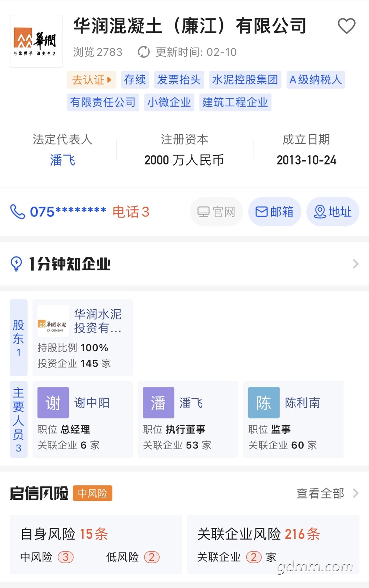Tap the 低风险 count 2 badge

pos(152,557)
